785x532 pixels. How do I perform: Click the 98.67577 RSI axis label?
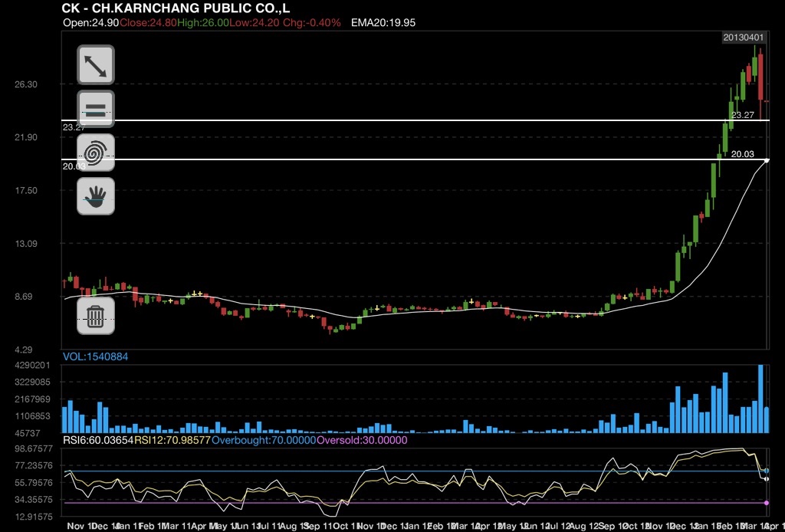pyautogui.click(x=34, y=448)
